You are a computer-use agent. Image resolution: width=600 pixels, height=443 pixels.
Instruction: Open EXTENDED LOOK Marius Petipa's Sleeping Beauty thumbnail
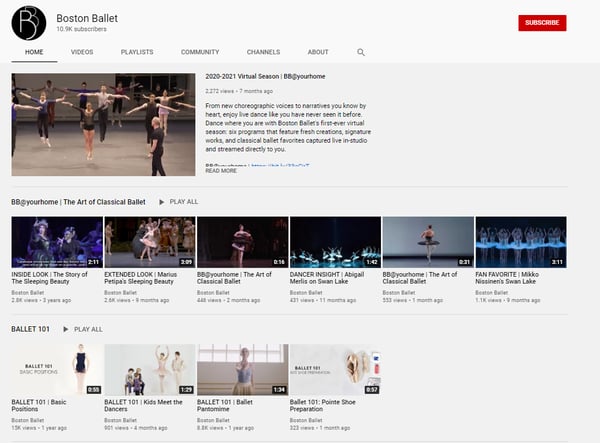coord(150,242)
